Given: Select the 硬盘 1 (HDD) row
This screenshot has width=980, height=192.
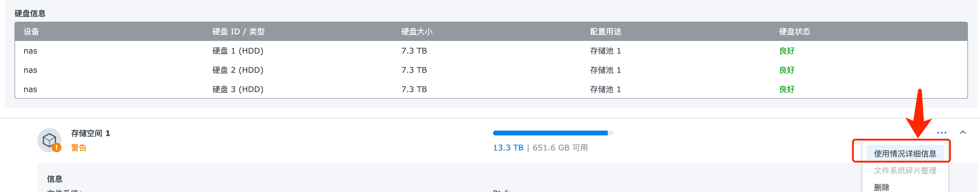Looking at the screenshot, I should pos(238,51).
